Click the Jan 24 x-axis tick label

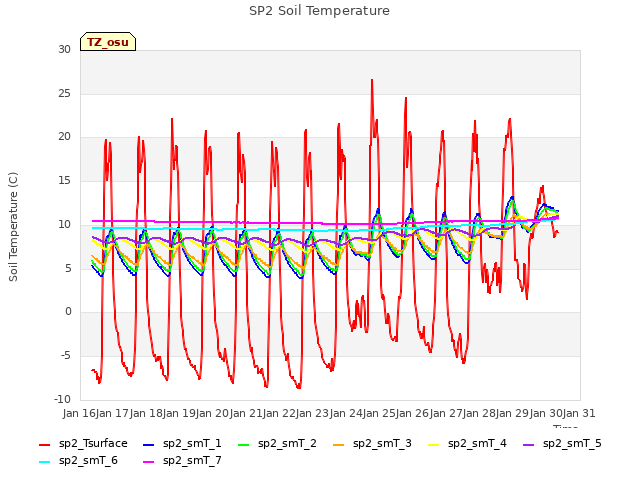[346, 413]
